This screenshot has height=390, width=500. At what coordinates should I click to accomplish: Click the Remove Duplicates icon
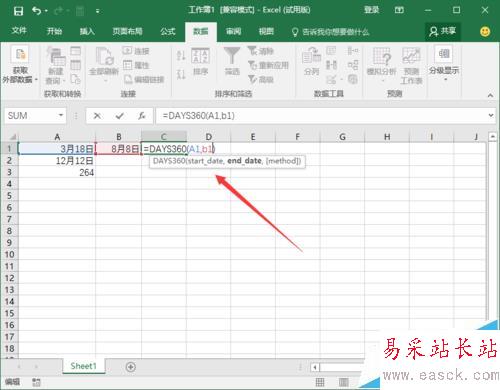pyautogui.click(x=331, y=65)
